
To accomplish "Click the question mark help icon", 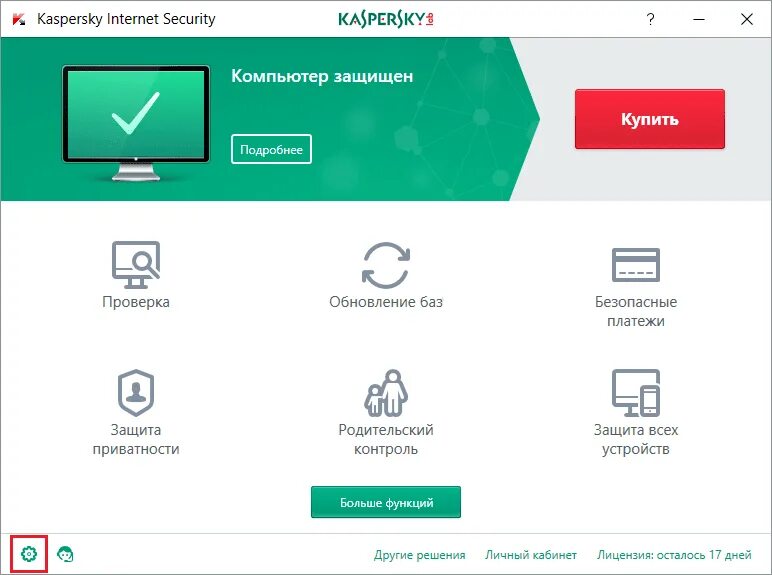I will 650,19.
